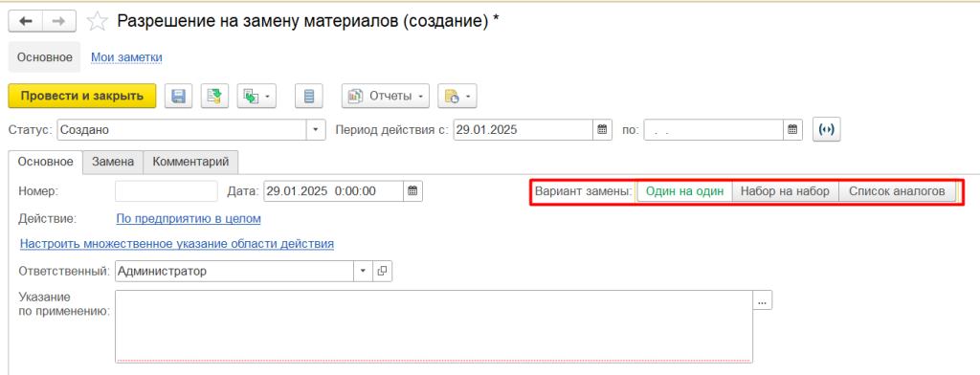Add document to favorites with star icon
Viewport: 980px width, 375px height.
(x=97, y=21)
